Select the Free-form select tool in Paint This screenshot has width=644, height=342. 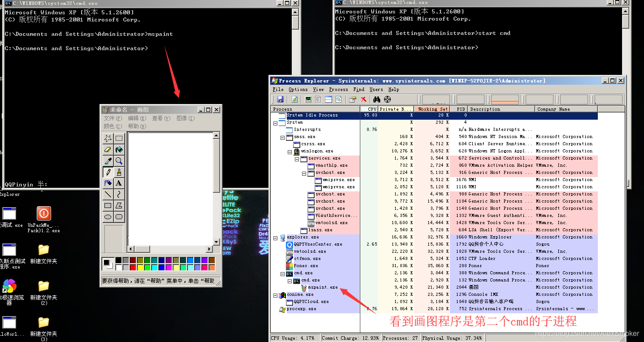pos(108,138)
